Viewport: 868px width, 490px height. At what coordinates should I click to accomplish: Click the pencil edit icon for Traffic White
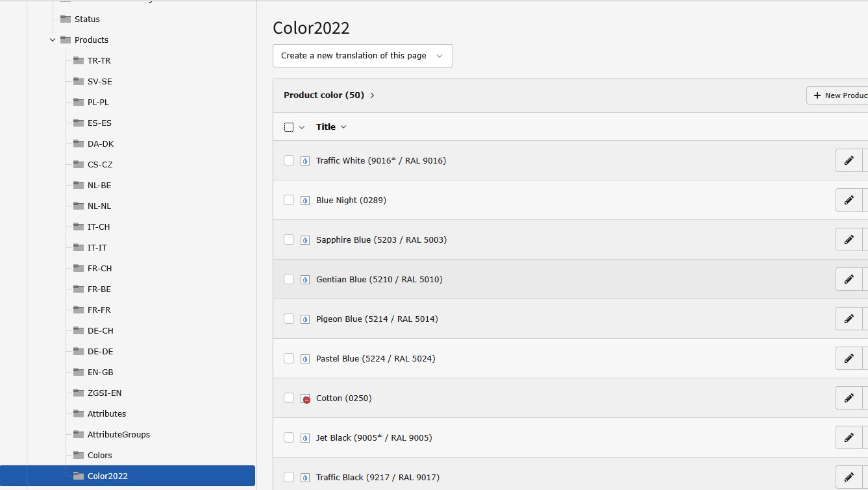849,160
